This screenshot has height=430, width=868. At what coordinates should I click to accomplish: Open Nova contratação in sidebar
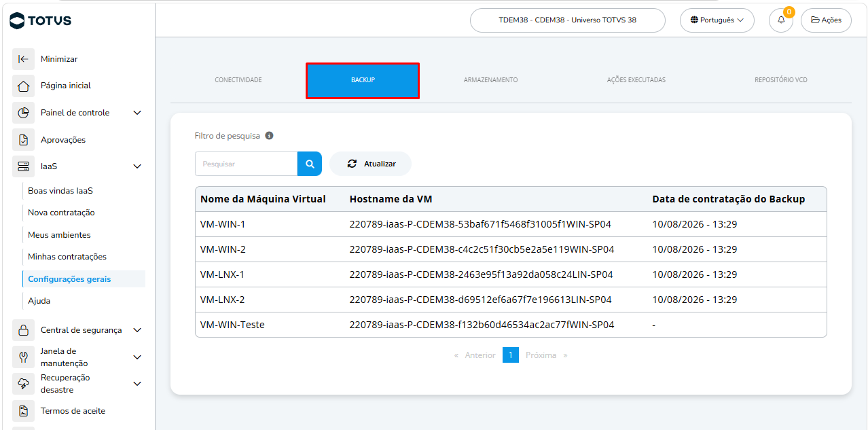61,213
